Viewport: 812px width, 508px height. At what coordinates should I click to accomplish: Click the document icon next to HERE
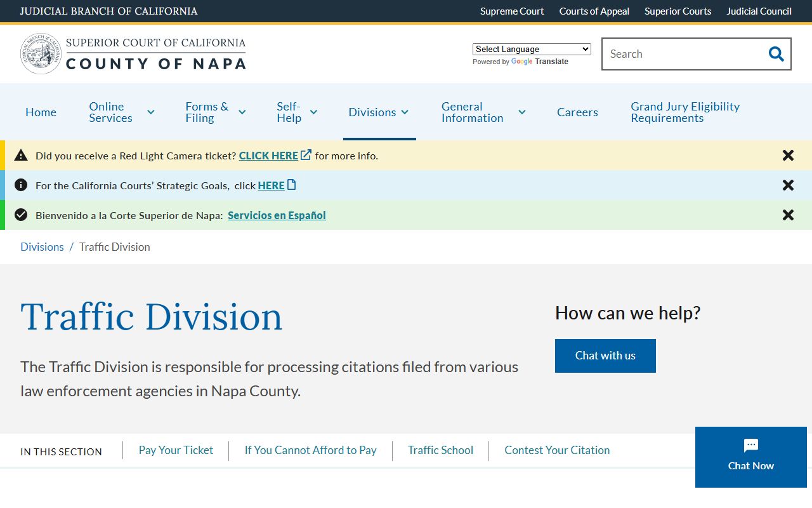pyautogui.click(x=292, y=185)
